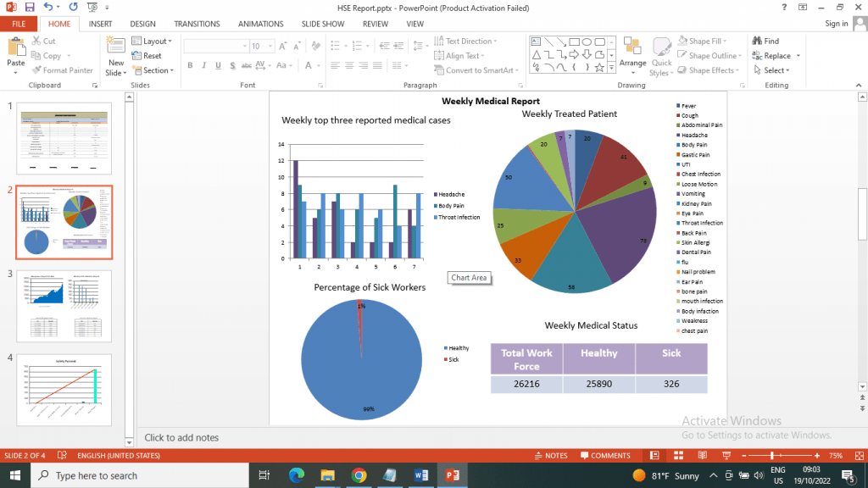Screen dimensions: 868x488
Task: Switch to Slide Sorter view in status bar
Action: click(x=678, y=455)
